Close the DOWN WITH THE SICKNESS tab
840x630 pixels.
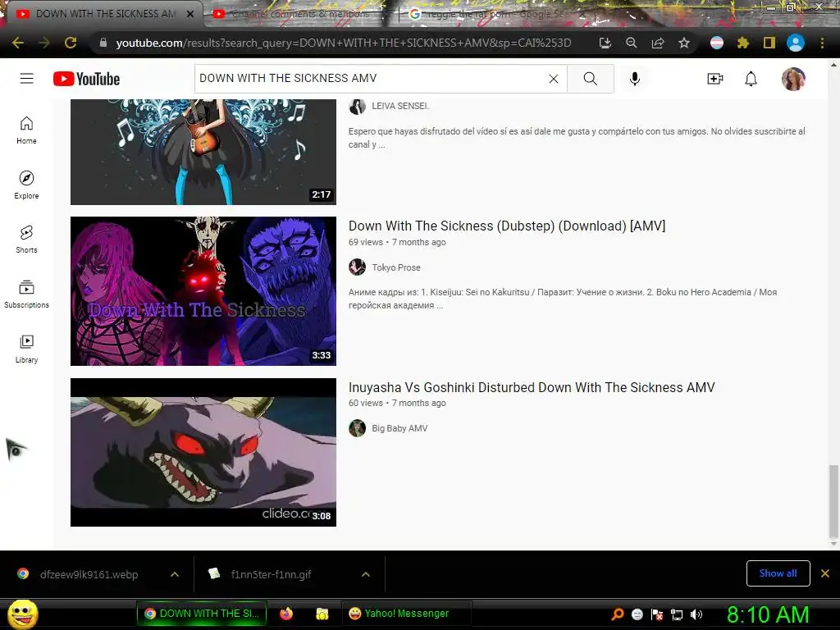[190, 14]
